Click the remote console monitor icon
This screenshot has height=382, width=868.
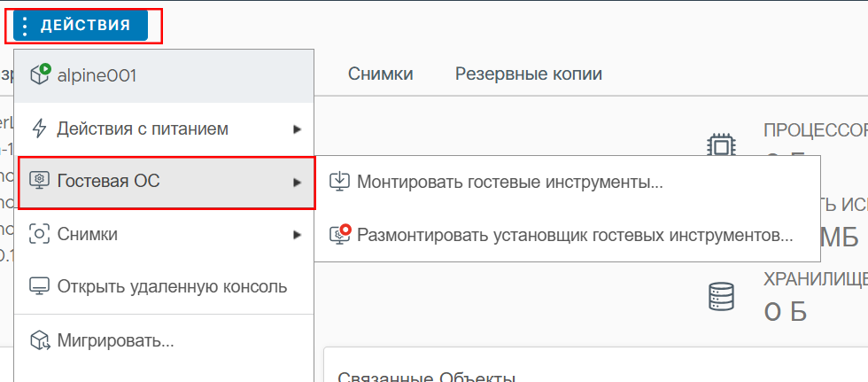(x=39, y=287)
